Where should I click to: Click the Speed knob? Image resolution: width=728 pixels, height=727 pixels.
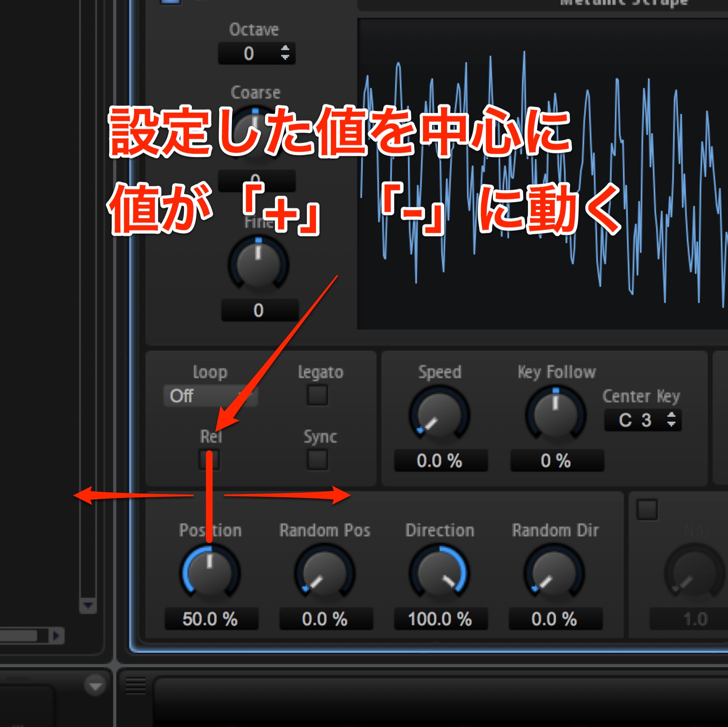(440, 414)
